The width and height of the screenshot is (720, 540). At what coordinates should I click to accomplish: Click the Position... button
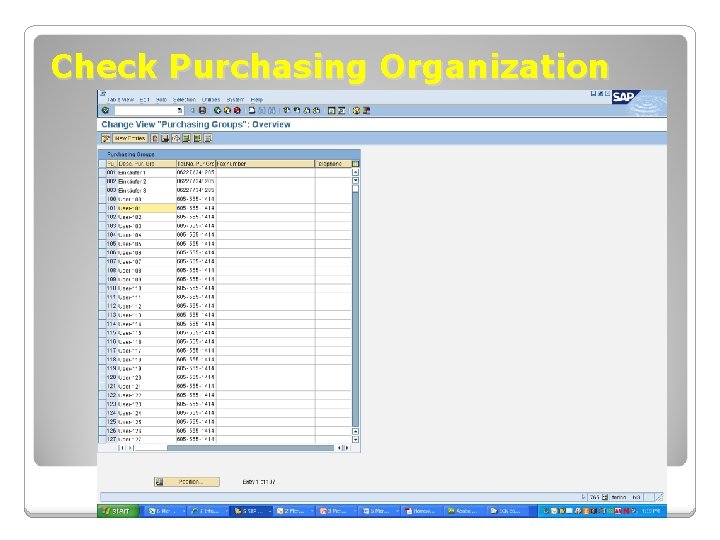coord(187,482)
